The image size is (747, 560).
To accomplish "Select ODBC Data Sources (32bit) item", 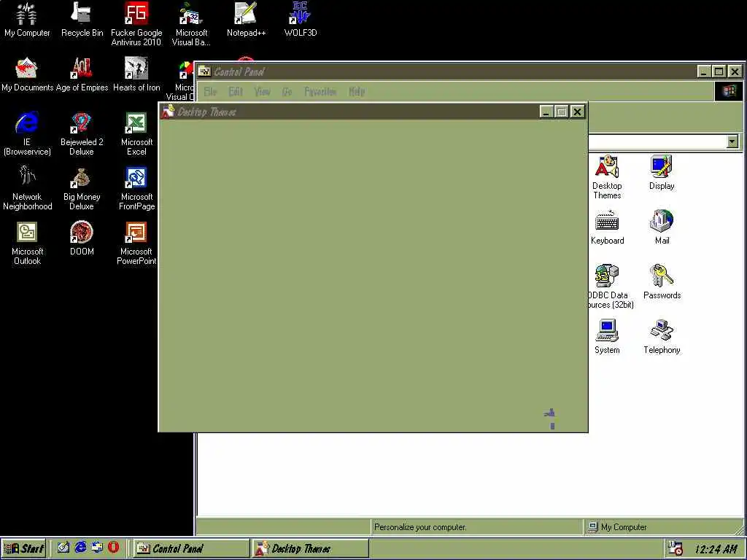I will point(611,287).
